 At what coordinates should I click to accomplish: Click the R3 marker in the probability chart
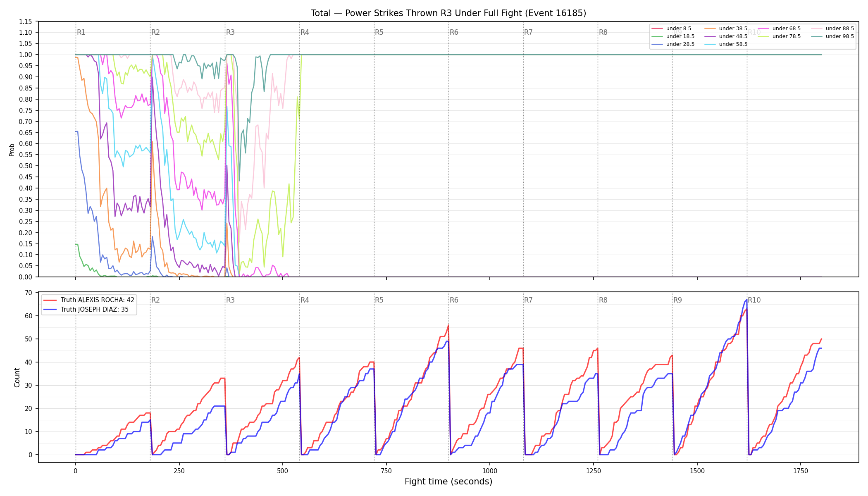tap(230, 32)
